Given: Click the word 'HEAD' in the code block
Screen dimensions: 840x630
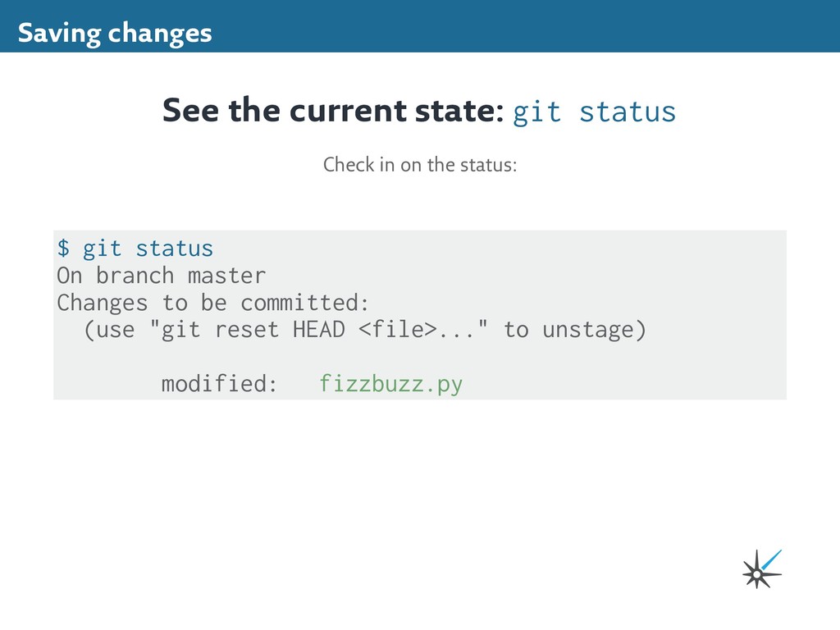Looking at the screenshot, I should [x=319, y=329].
